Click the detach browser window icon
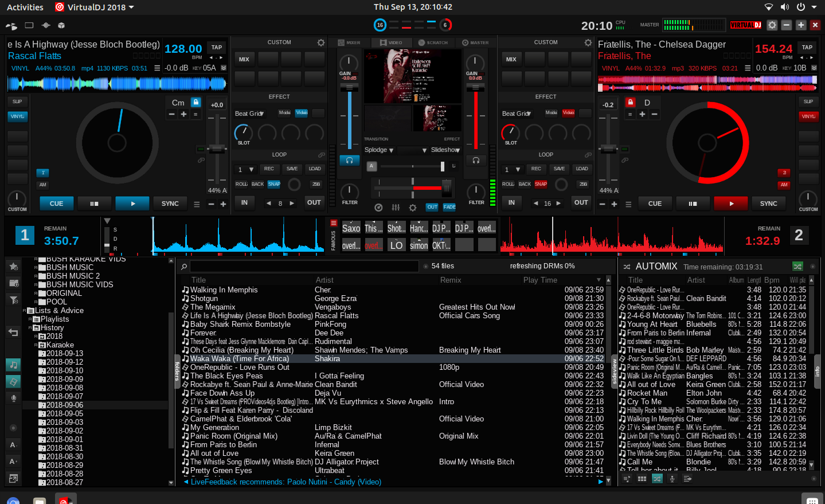 [14, 478]
